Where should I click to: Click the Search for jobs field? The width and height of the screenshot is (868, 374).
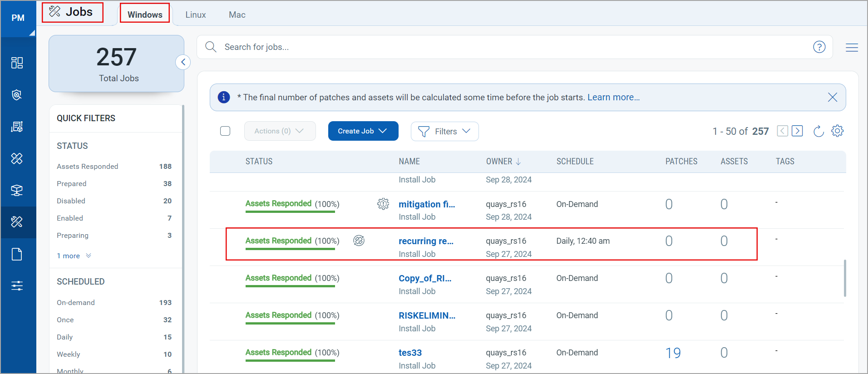tap(499, 47)
